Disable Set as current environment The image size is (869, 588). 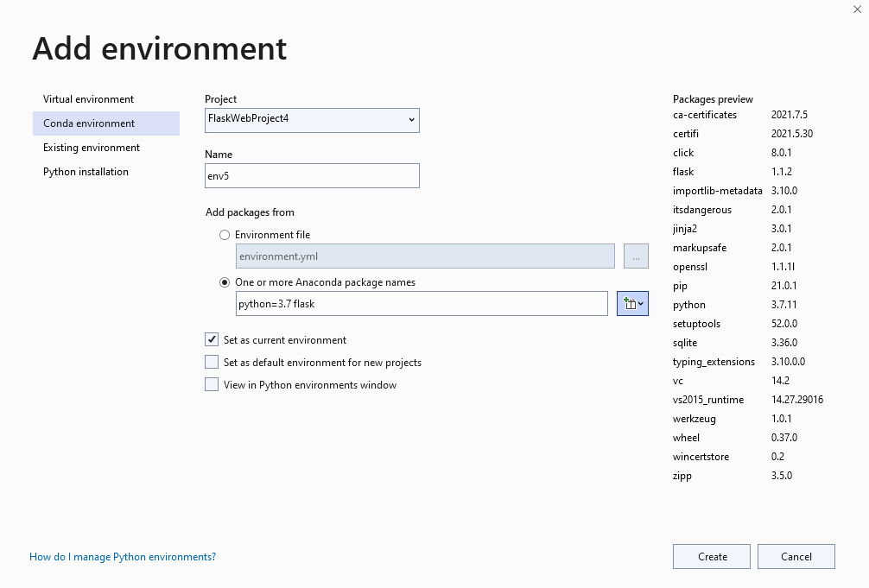[x=212, y=339]
